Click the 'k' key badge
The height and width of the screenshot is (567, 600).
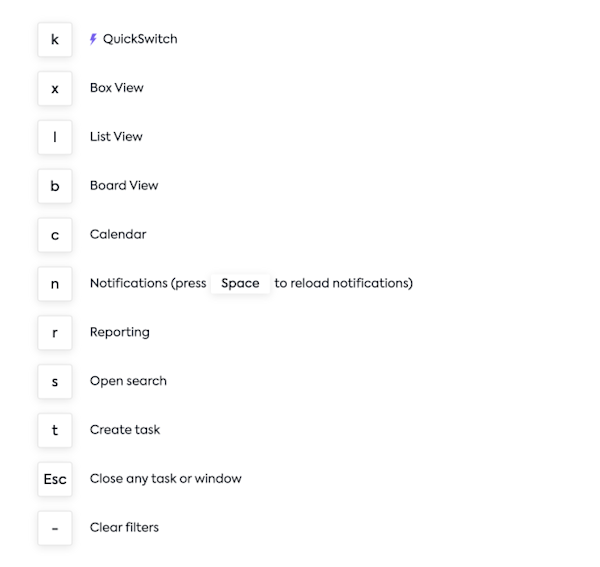pyautogui.click(x=55, y=40)
